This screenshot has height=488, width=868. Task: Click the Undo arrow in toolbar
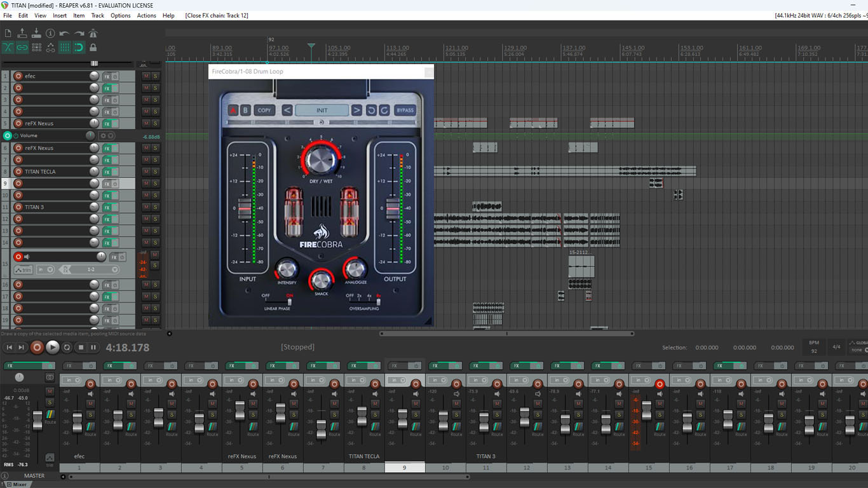coord(64,33)
